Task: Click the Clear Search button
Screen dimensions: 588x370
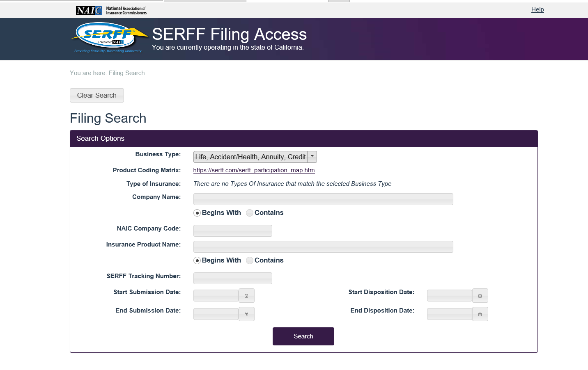Action: pos(97,96)
